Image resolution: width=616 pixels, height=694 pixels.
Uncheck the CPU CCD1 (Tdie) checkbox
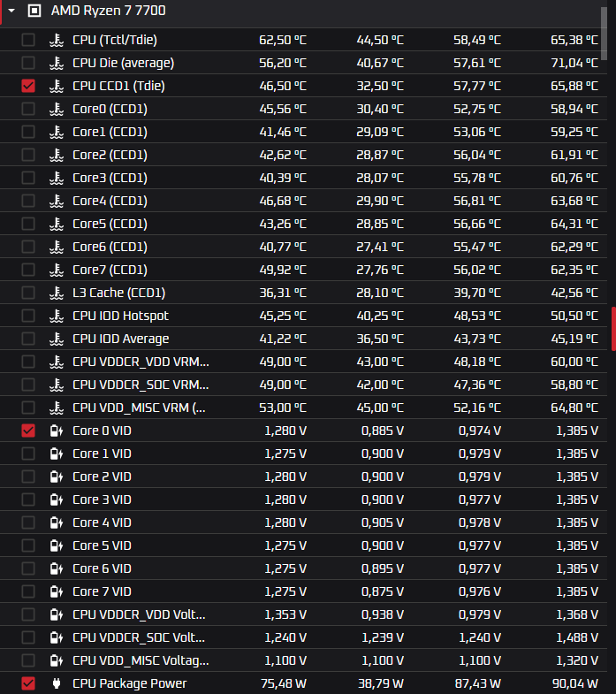click(28, 86)
